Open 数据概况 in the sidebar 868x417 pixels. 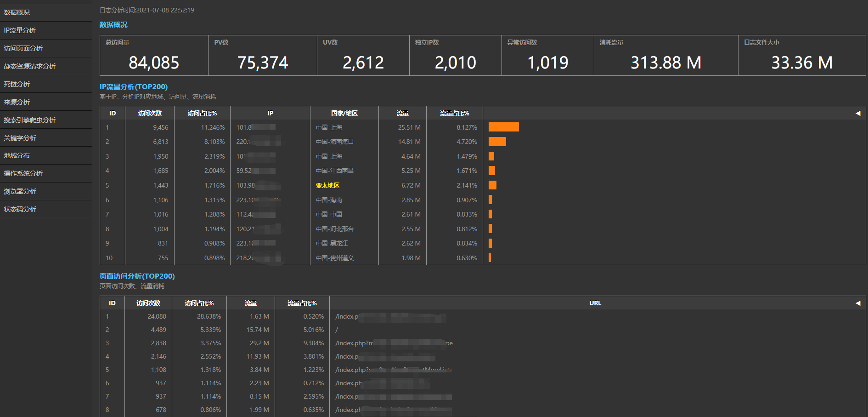46,12
